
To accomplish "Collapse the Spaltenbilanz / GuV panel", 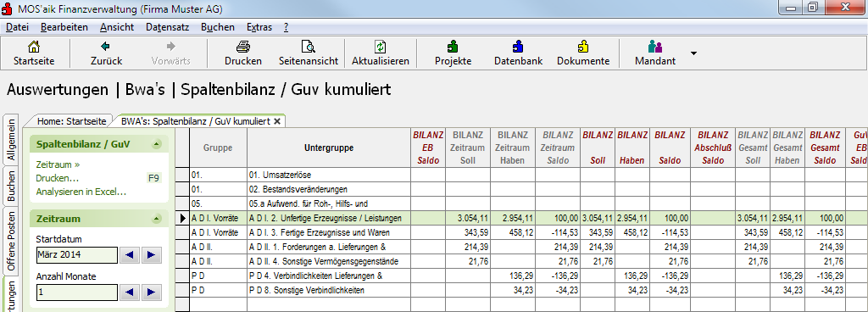I will 157,144.
